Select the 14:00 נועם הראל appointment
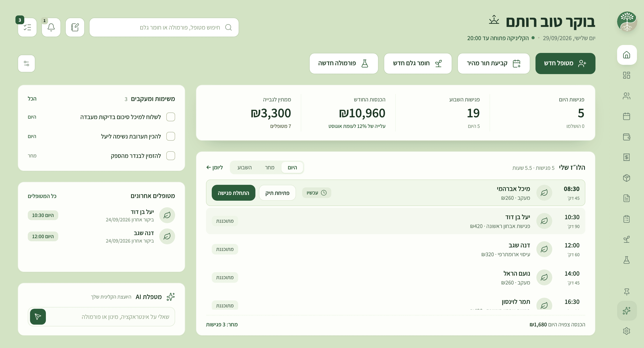Screen dimensions: 644x348 click(395, 277)
